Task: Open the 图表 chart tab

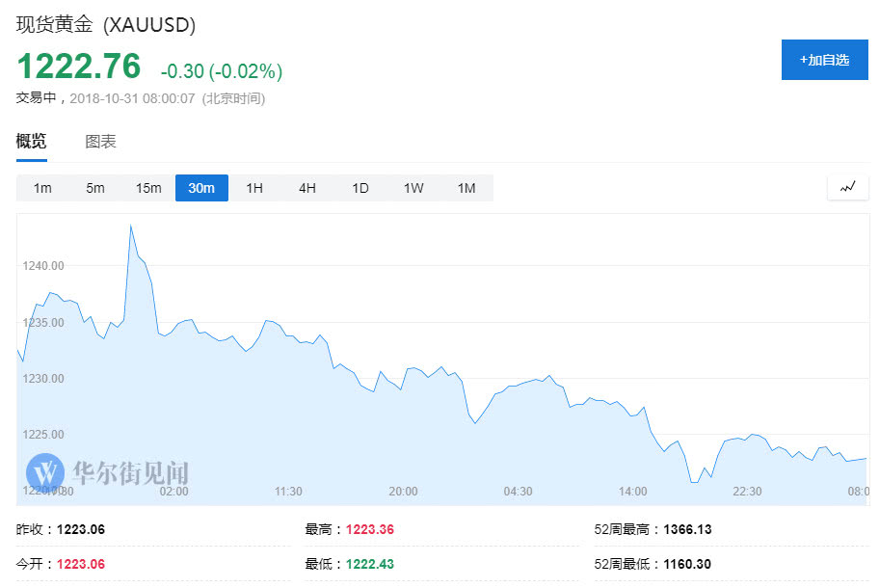Action: 100,141
